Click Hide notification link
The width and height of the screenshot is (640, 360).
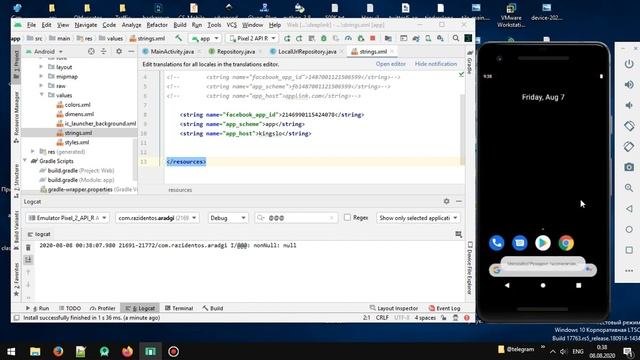pos(436,64)
